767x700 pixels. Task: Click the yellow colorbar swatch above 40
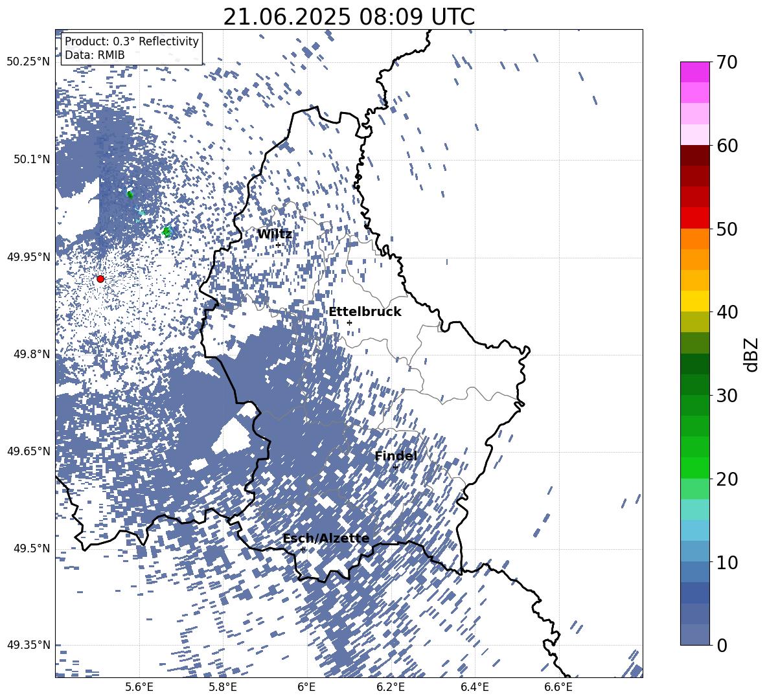(x=694, y=301)
